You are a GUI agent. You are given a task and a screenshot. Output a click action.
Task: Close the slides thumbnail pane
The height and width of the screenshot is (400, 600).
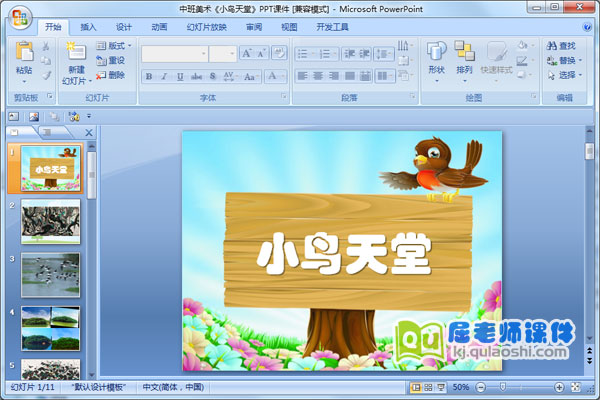pos(89,133)
